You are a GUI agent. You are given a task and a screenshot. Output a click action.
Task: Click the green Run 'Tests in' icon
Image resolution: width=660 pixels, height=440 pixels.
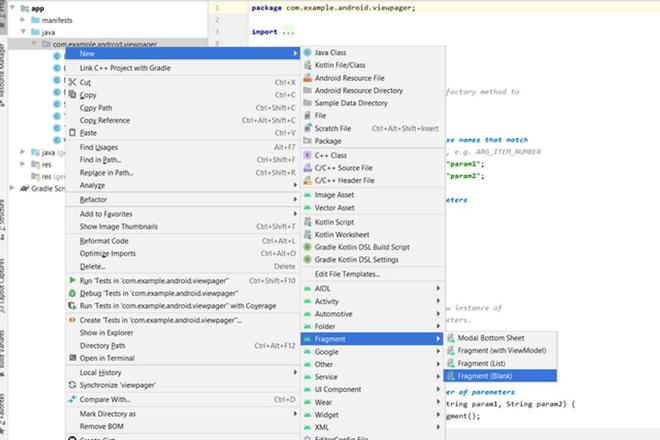71,281
